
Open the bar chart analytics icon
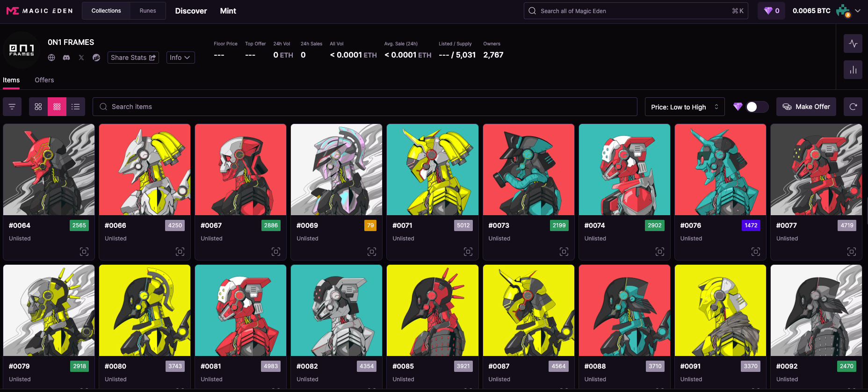[x=853, y=70]
